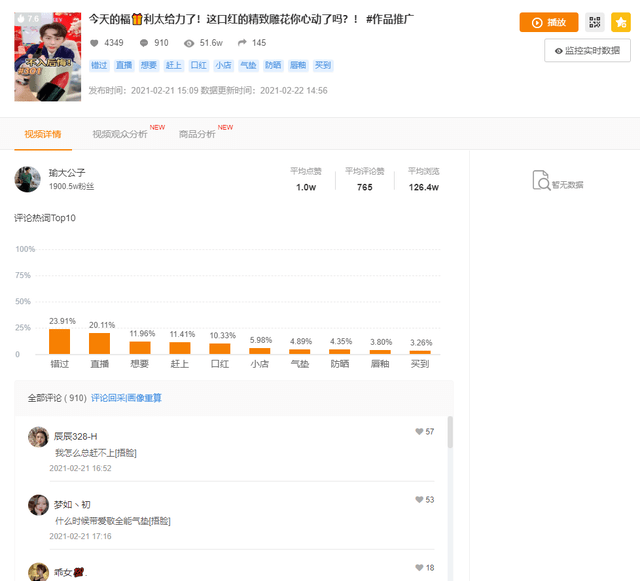Click the yellow star favorite icon

coord(620,22)
